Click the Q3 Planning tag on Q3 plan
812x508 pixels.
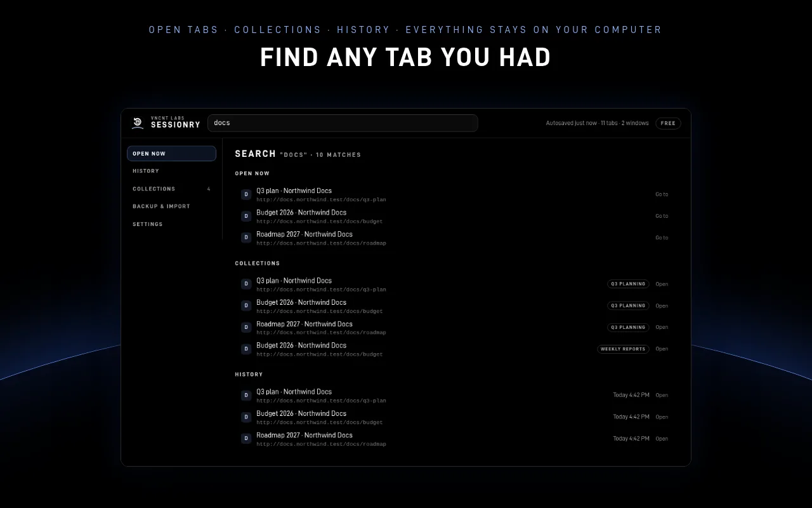(628, 284)
